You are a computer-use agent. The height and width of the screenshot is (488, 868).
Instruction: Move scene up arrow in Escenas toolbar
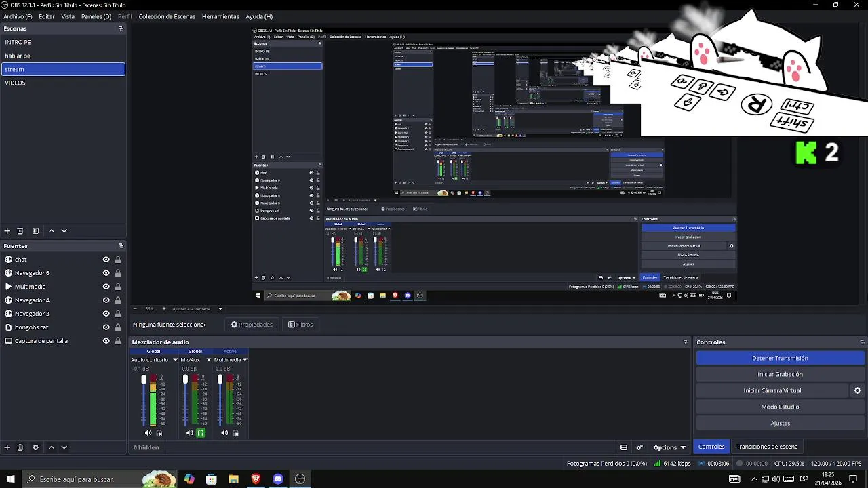point(51,231)
